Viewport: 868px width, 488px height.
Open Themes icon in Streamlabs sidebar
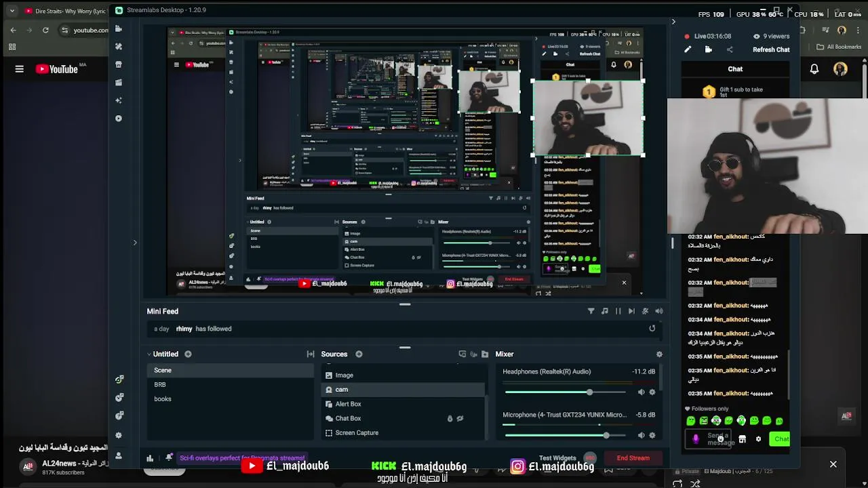click(119, 46)
